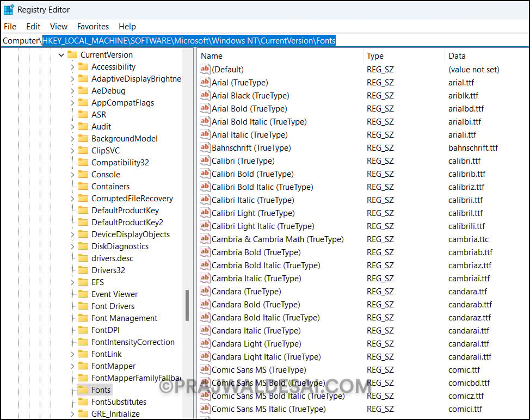Click the tree pane vertical scrollbar thumb

coord(187,305)
